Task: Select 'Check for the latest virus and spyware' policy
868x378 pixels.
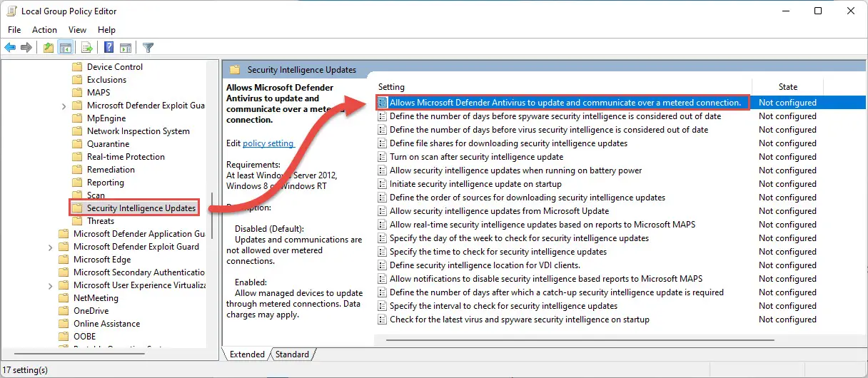Action: 520,320
